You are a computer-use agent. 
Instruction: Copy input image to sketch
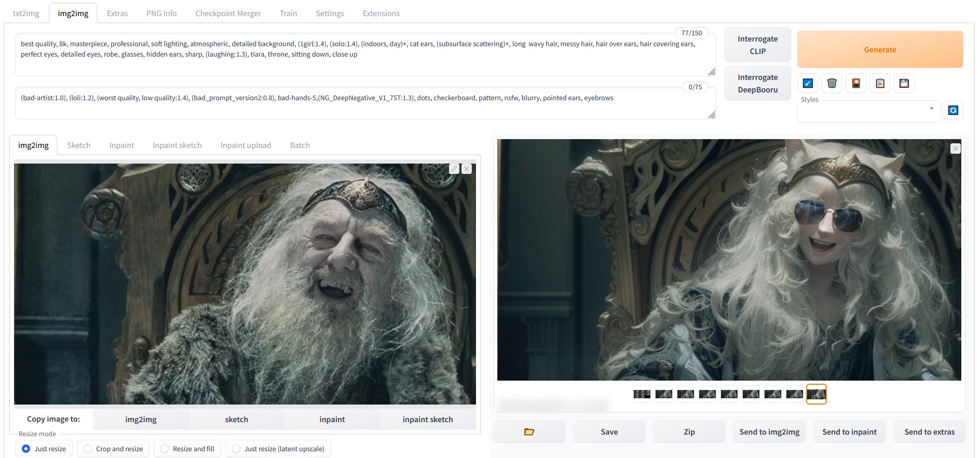click(x=236, y=419)
